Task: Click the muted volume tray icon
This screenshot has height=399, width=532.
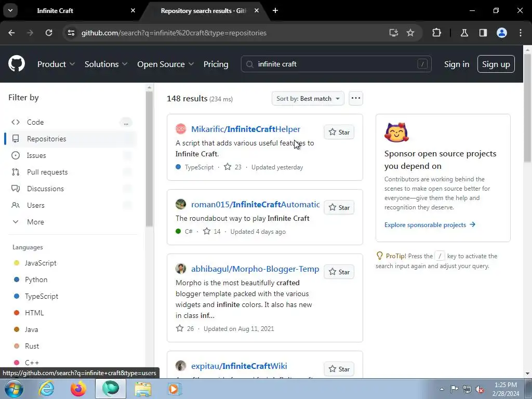Action: point(480,389)
